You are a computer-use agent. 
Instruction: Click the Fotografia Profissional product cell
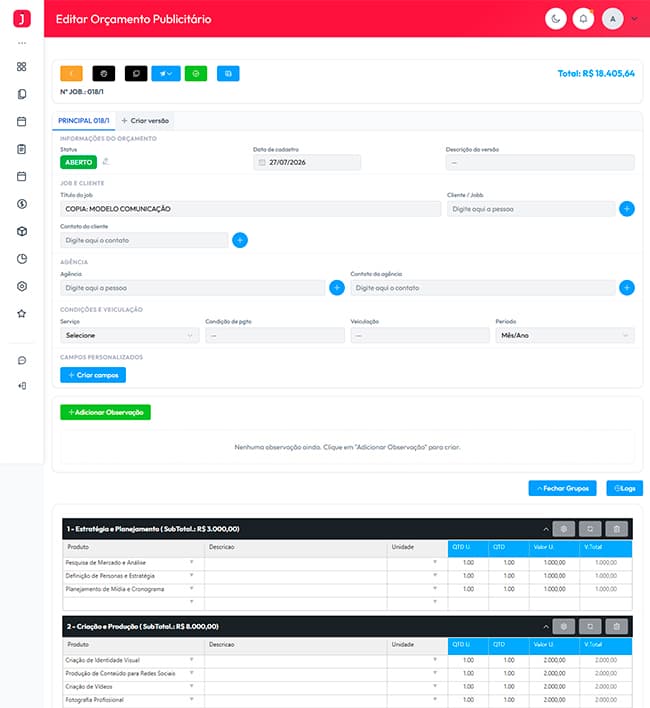134,700
